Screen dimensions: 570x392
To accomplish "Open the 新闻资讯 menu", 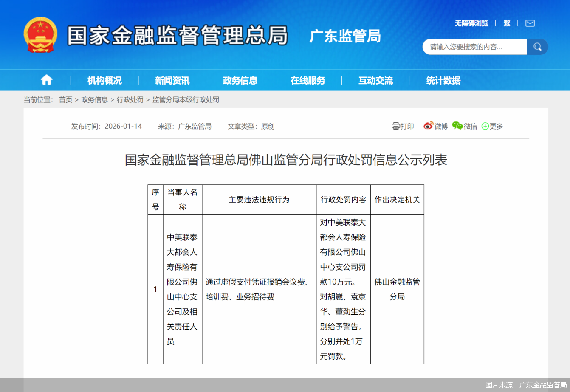I will pos(171,80).
